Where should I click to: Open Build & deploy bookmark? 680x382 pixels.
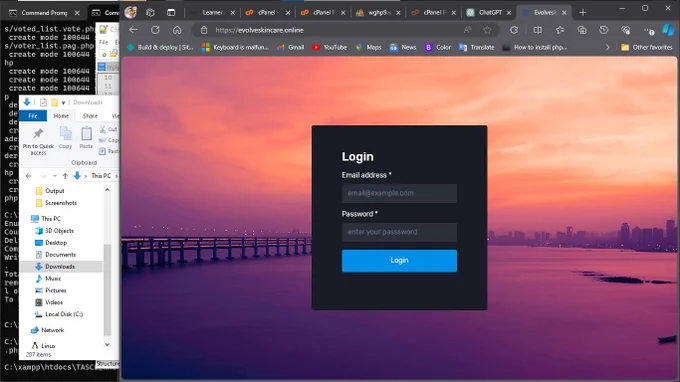pyautogui.click(x=160, y=47)
